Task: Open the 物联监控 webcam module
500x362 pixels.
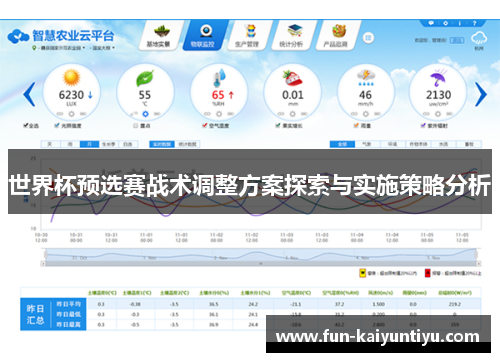Action: click(x=204, y=36)
